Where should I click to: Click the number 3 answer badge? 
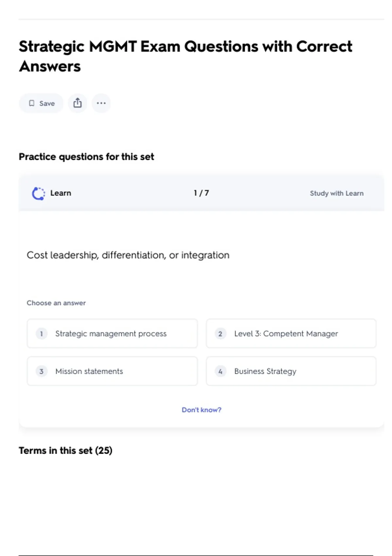(41, 371)
